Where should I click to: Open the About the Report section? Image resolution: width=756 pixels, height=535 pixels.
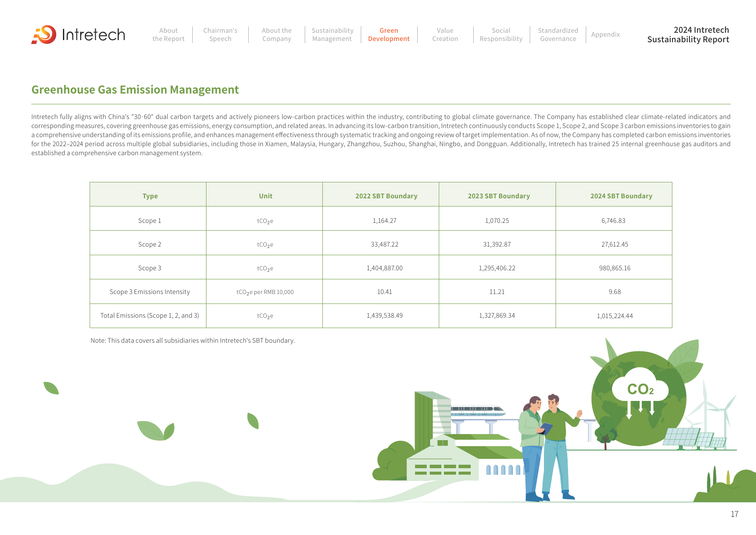(x=168, y=34)
